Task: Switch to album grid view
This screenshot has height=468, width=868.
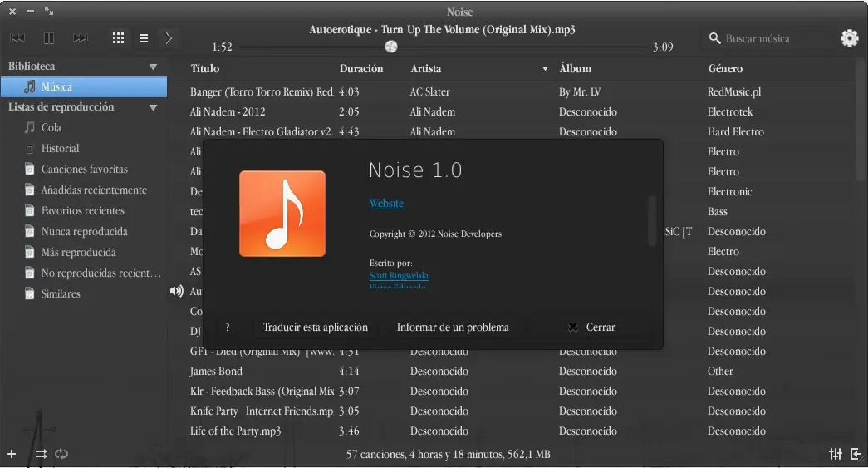Action: [118, 37]
